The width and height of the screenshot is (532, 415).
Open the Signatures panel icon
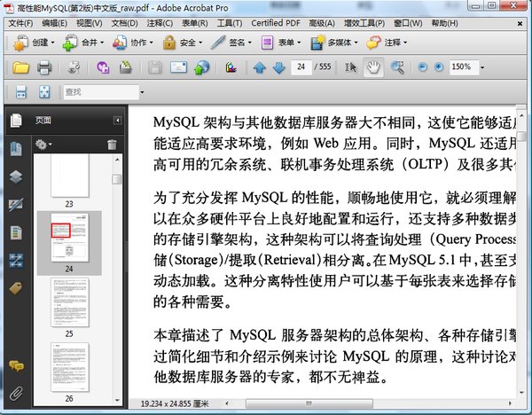coord(16,205)
